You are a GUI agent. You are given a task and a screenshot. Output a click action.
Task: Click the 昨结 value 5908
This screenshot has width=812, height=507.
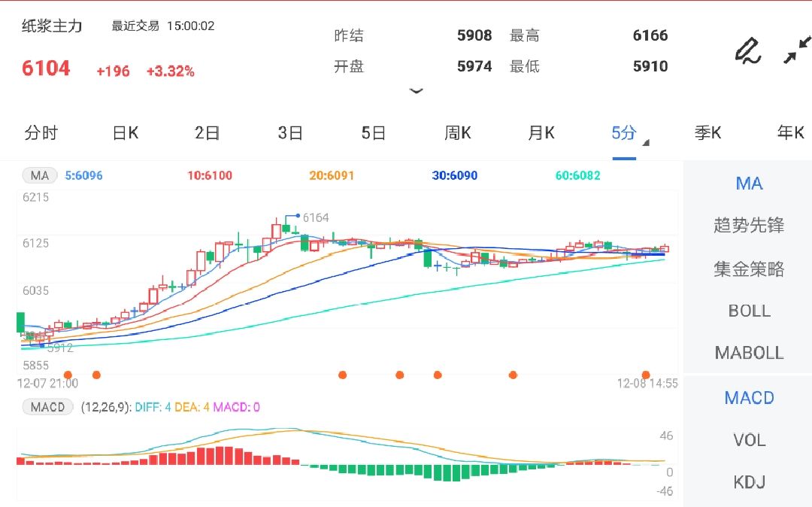coord(474,35)
